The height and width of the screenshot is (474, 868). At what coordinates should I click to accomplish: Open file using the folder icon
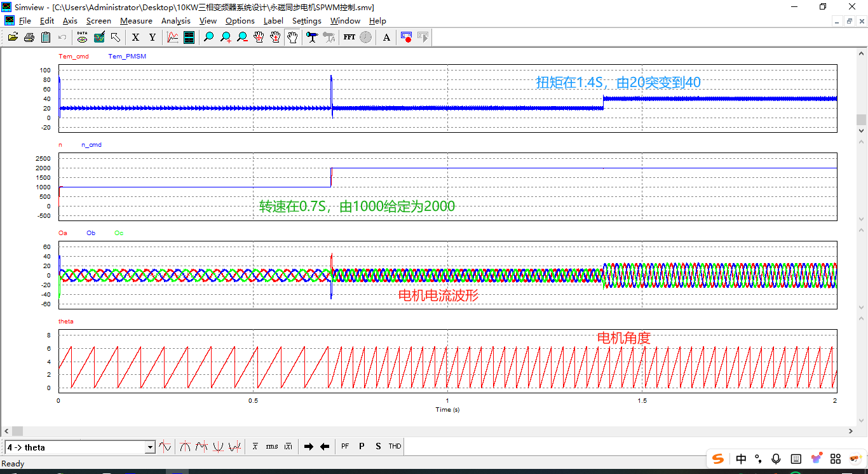13,37
